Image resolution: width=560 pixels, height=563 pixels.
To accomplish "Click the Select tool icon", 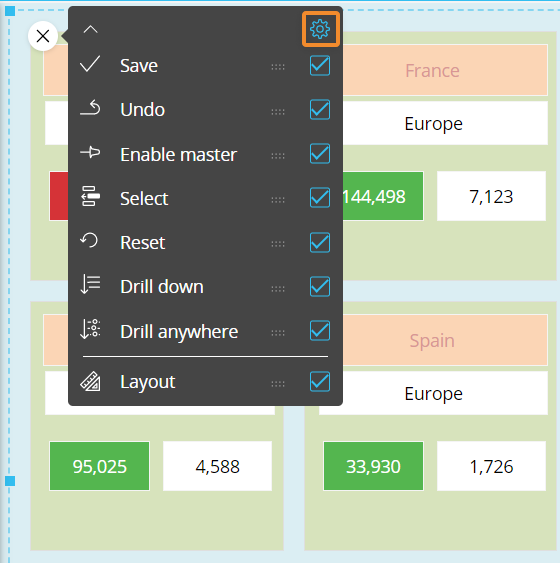I will coord(90,196).
